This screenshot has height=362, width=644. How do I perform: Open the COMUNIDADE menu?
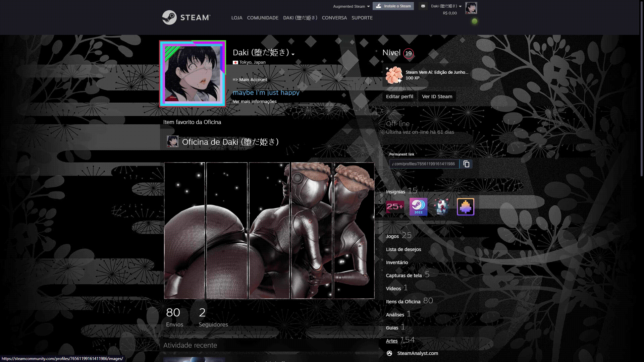(x=263, y=18)
